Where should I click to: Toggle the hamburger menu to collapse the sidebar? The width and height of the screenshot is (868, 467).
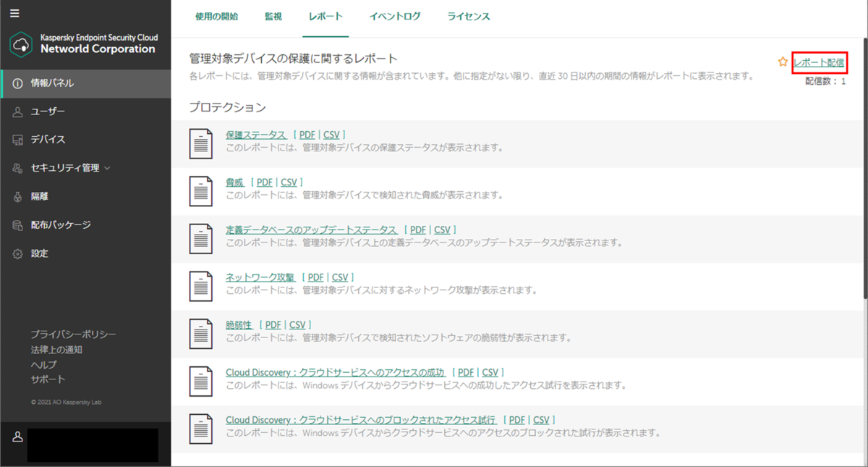pyautogui.click(x=15, y=12)
